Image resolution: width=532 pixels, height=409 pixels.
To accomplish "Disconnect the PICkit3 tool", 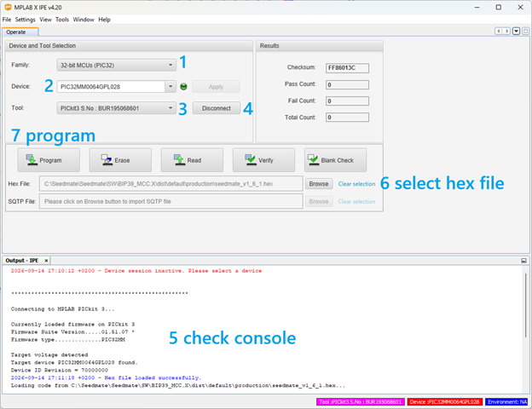I will click(217, 108).
